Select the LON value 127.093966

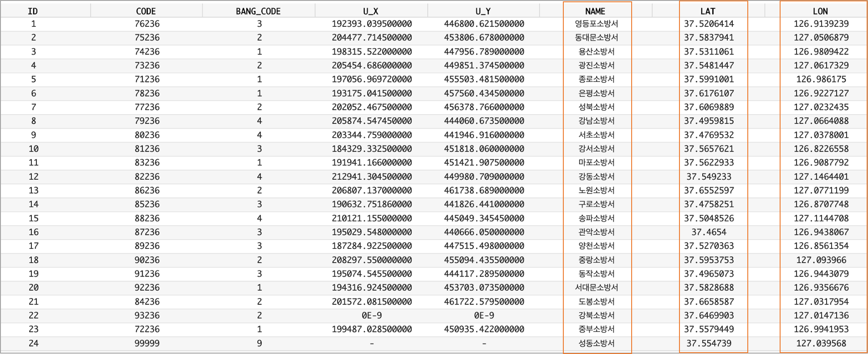[821, 260]
